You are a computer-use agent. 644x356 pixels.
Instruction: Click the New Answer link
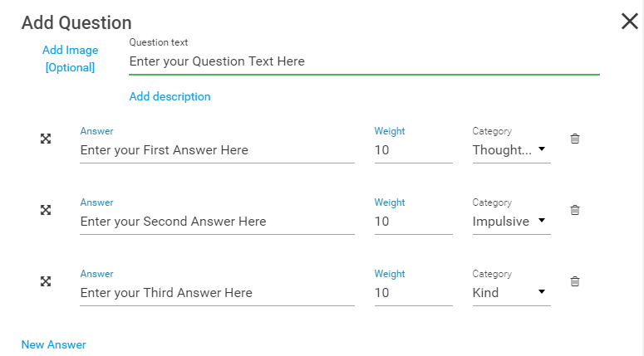54,344
